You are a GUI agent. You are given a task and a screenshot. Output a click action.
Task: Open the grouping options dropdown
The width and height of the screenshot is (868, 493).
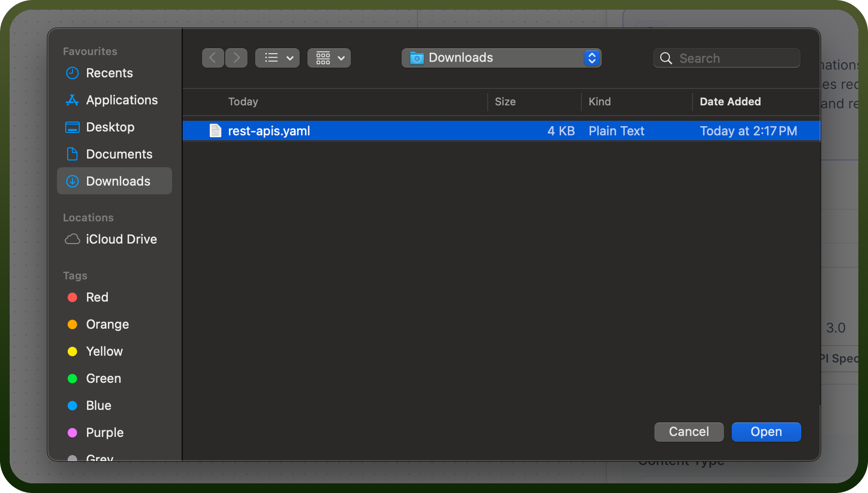pyautogui.click(x=329, y=58)
